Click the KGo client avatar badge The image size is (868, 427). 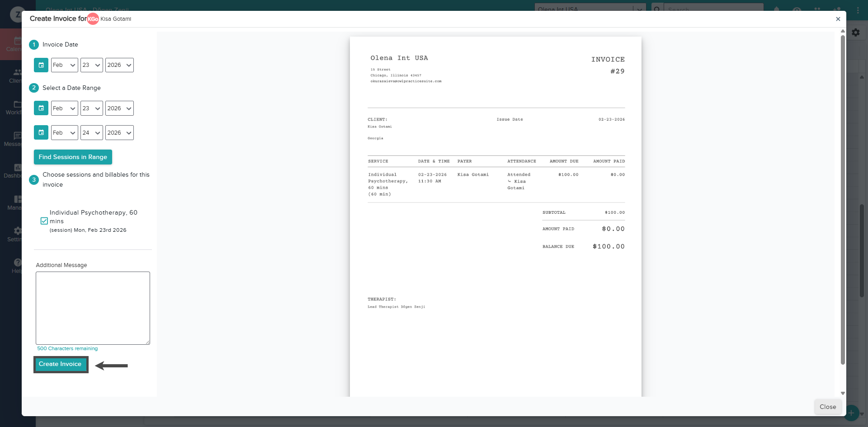point(93,19)
